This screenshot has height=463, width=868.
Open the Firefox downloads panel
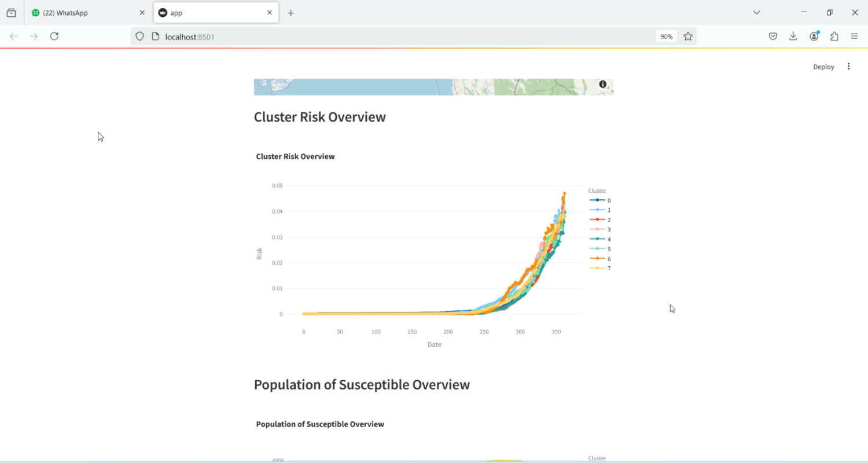[793, 36]
